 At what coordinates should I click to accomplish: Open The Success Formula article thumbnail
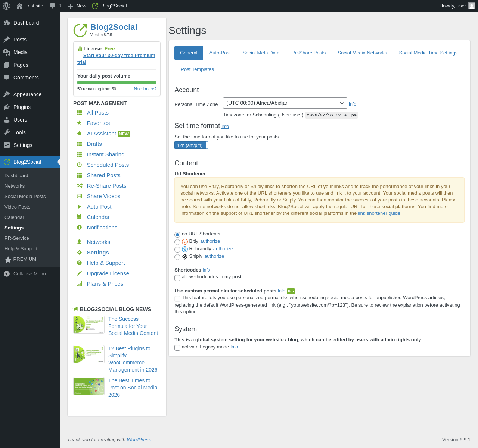coord(89,325)
